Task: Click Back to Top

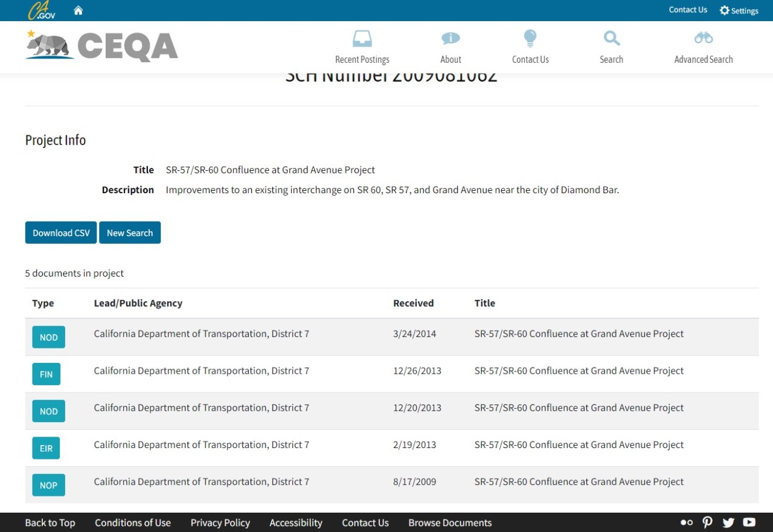Action: (x=50, y=522)
